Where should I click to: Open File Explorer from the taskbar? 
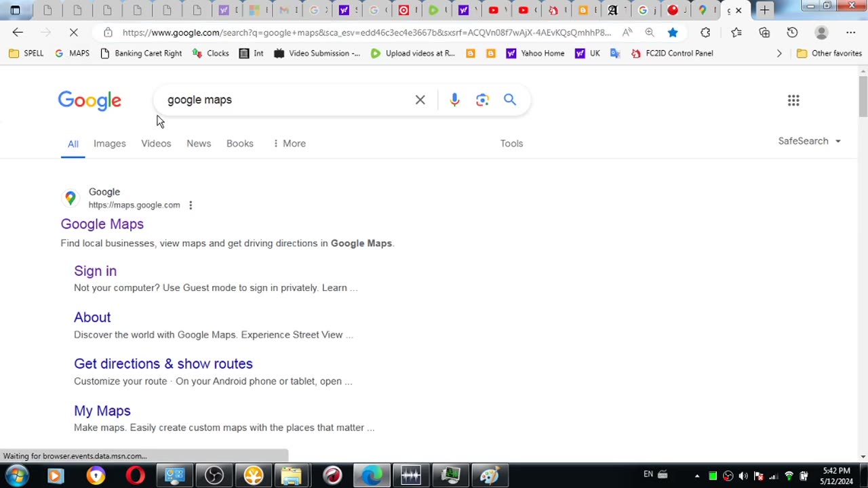pyautogui.click(x=292, y=476)
